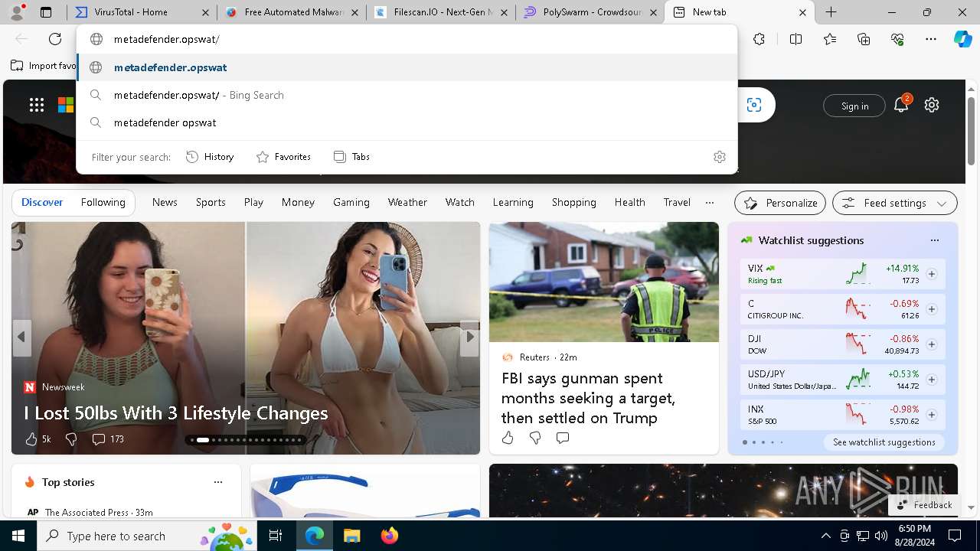Add DJI Dow to the watchlist
The width and height of the screenshot is (980, 551).
(932, 344)
